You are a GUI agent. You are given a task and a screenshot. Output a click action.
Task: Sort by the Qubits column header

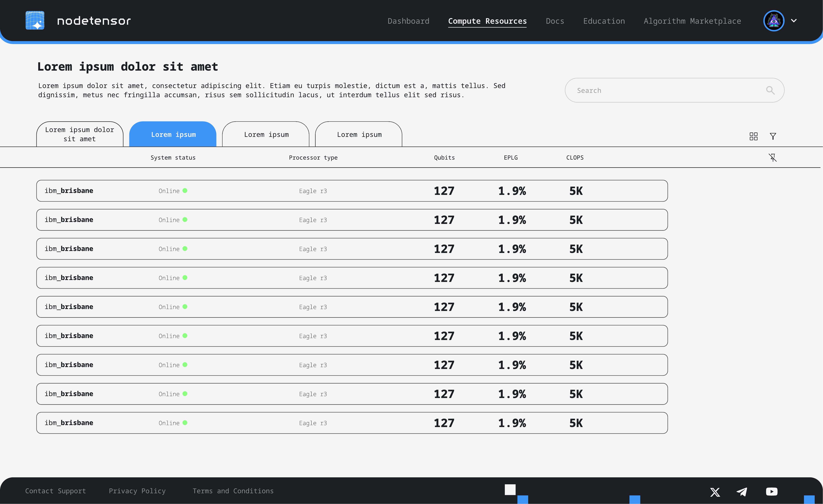point(444,158)
